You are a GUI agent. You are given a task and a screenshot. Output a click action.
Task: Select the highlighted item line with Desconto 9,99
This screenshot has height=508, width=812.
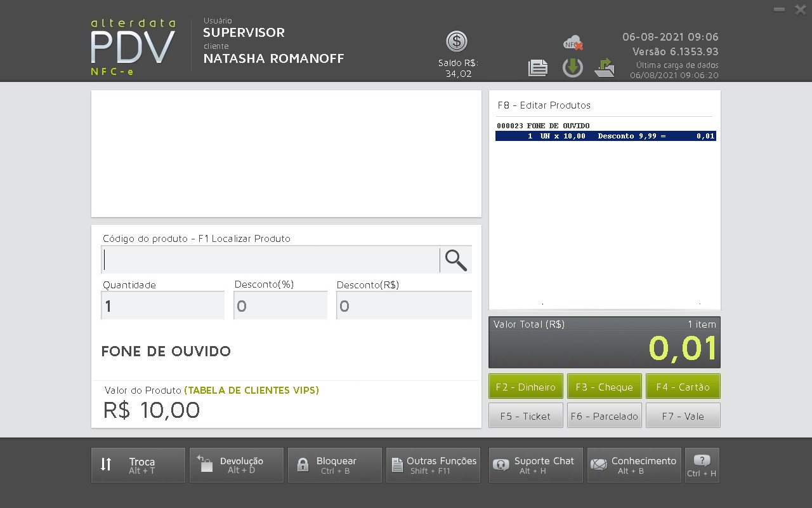click(x=606, y=136)
